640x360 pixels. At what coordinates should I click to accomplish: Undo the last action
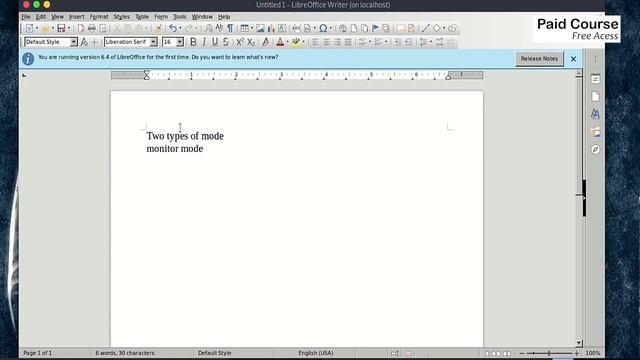(173, 28)
